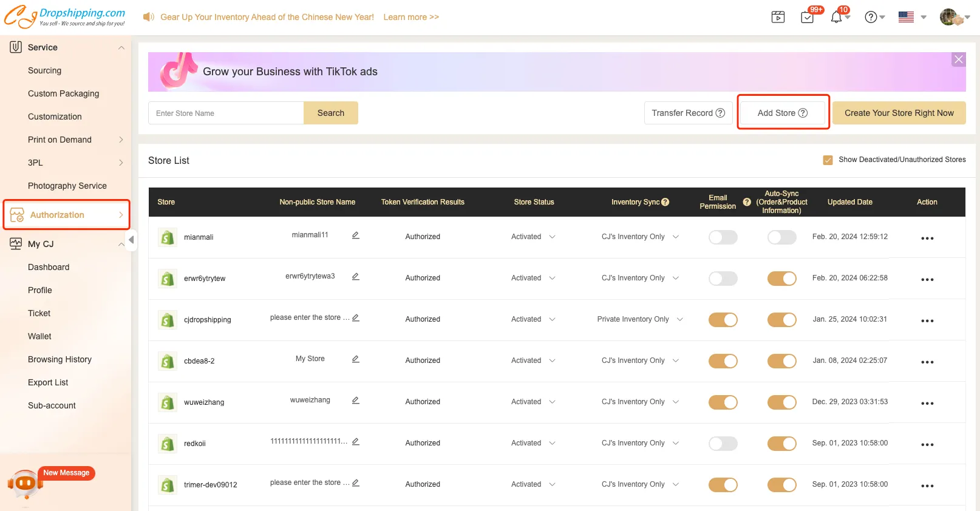Image resolution: width=980 pixels, height=511 pixels.
Task: Click Create Your Store Right Now
Action: point(899,113)
